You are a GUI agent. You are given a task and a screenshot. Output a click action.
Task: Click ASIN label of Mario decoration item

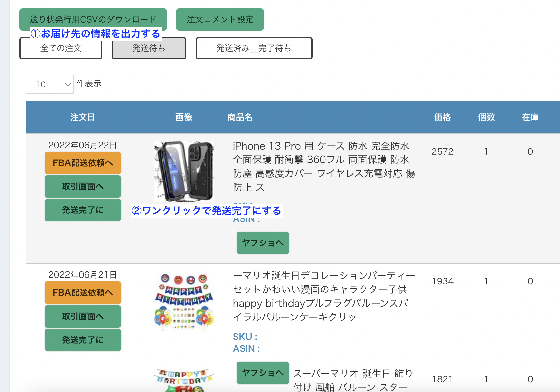point(246,348)
